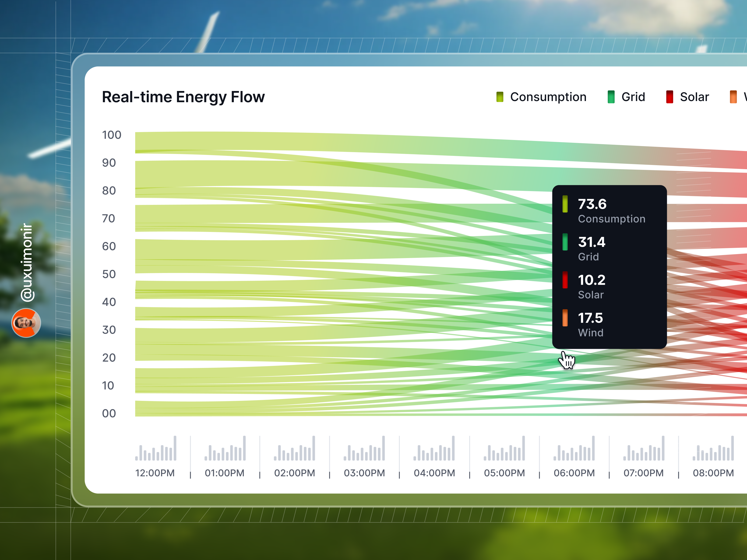Screen dimensions: 747x560
Task: Select the 05:00PM time axis label
Action: (504, 473)
